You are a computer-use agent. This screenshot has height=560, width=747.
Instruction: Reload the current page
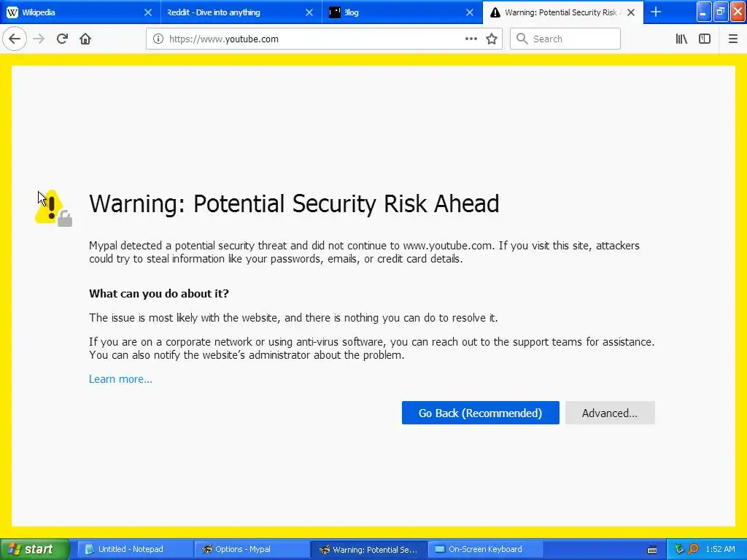coord(62,39)
